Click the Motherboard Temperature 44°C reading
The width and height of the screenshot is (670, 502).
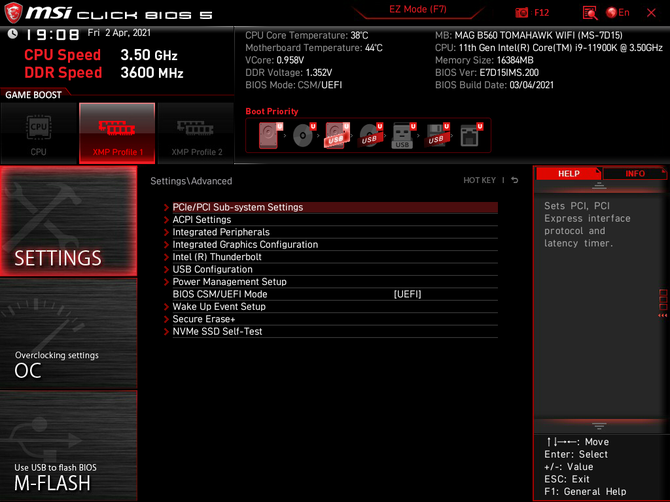[x=314, y=47]
